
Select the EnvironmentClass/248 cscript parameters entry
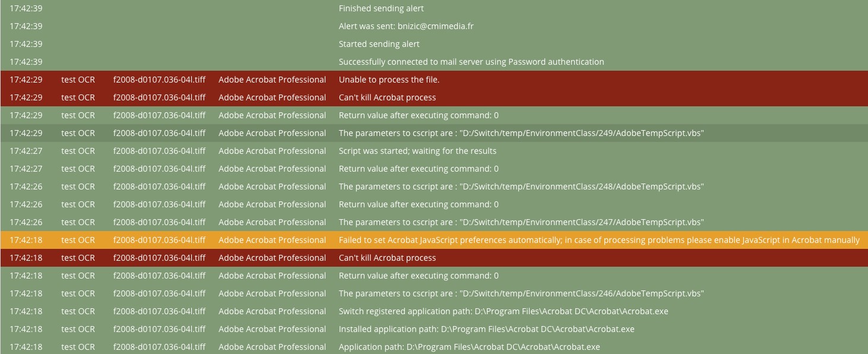521,187
